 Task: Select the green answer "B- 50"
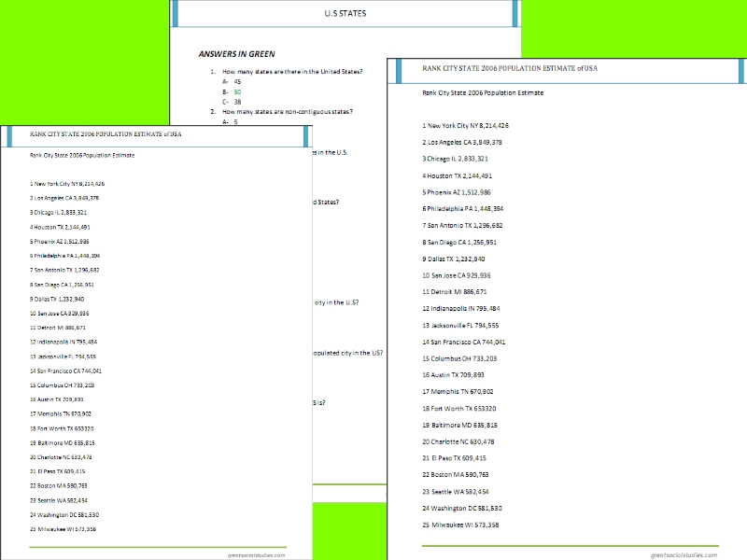click(232, 91)
